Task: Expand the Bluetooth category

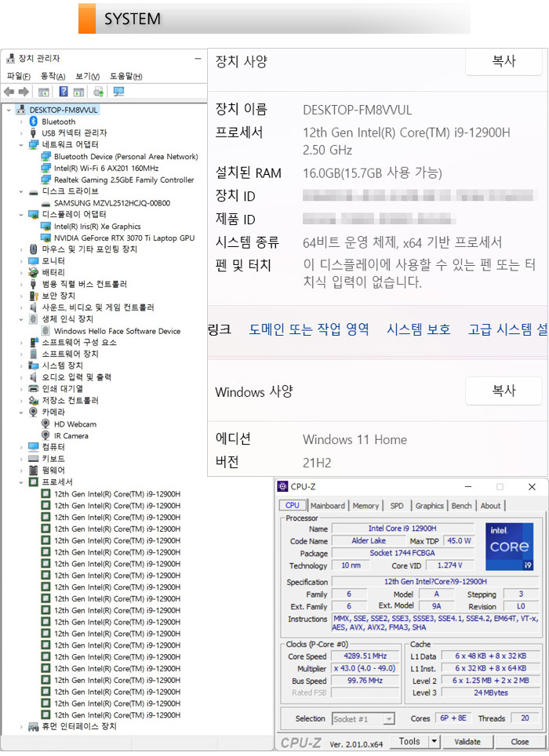Action: click(x=20, y=122)
